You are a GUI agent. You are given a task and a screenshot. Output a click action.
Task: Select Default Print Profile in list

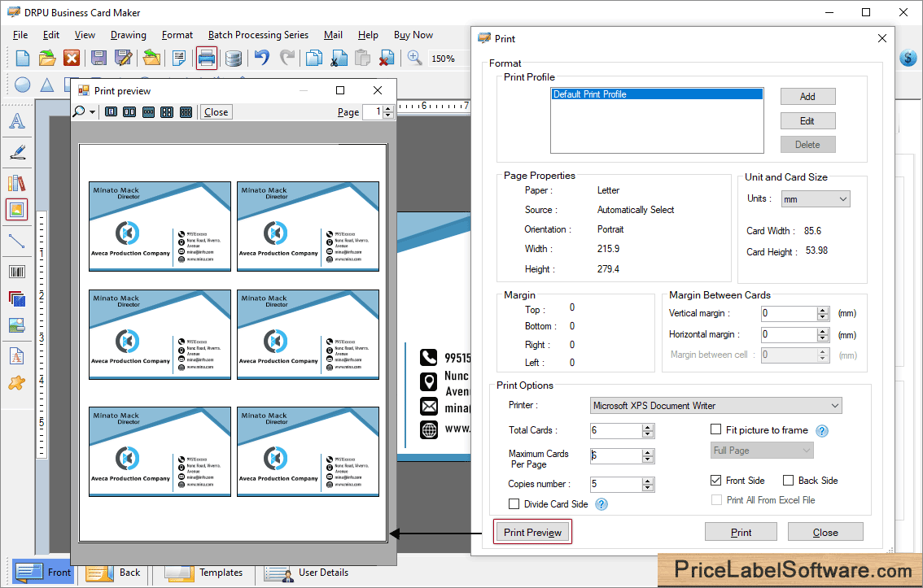(657, 94)
